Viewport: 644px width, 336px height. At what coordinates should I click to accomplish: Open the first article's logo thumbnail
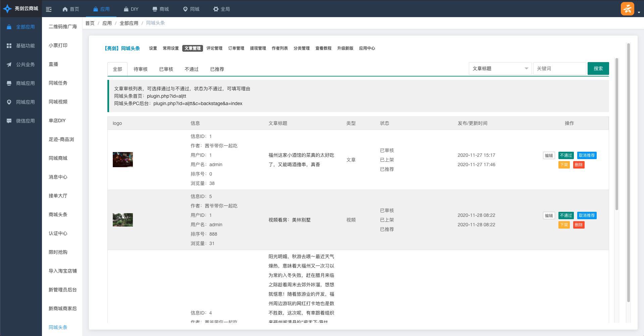(x=123, y=160)
